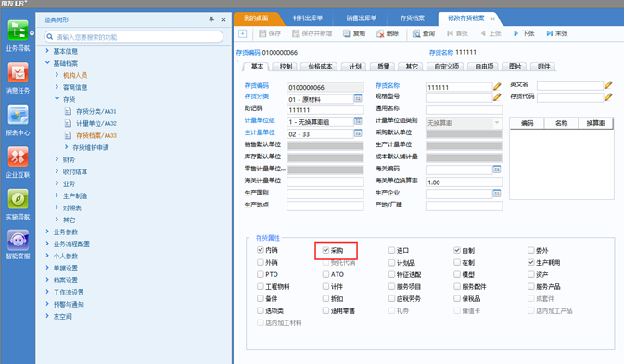Collapse the 存货 tree node

point(57,99)
